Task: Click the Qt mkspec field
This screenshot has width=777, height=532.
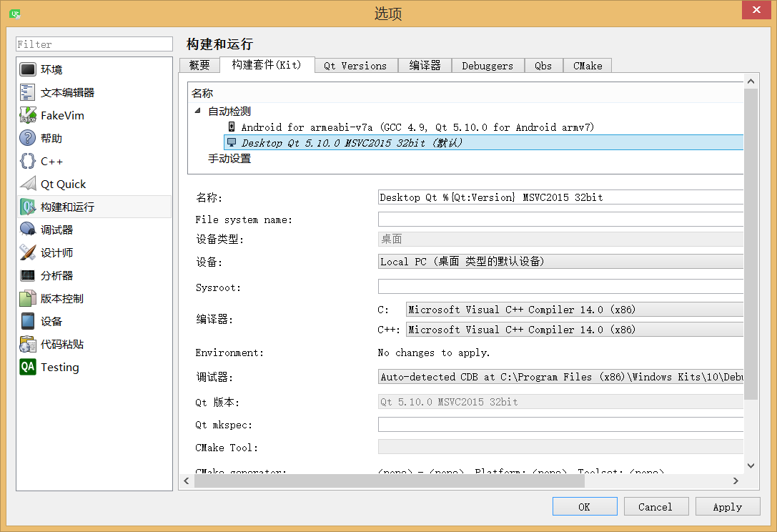Action: coord(560,425)
